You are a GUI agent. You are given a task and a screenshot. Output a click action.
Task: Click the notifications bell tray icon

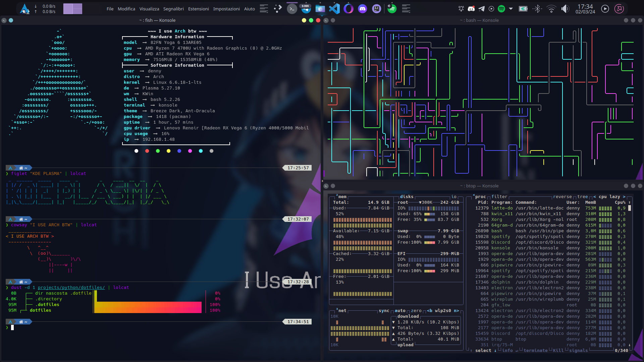click(x=461, y=9)
